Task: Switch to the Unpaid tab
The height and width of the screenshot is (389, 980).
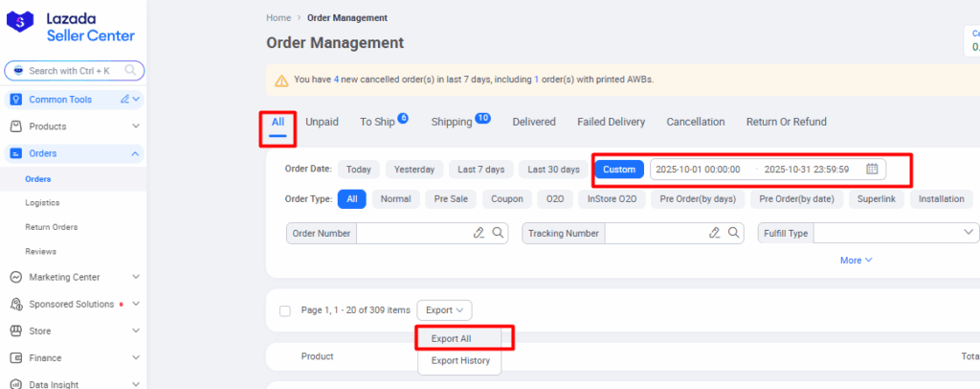Action: point(322,122)
